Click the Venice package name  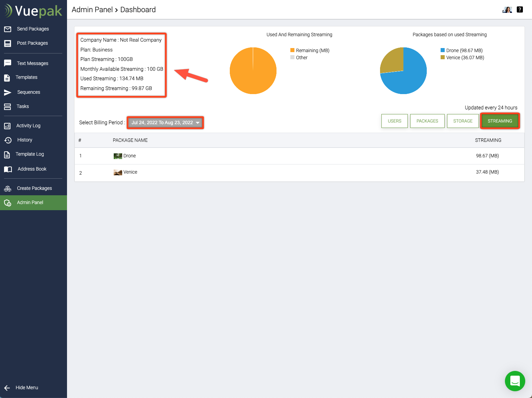tap(130, 172)
